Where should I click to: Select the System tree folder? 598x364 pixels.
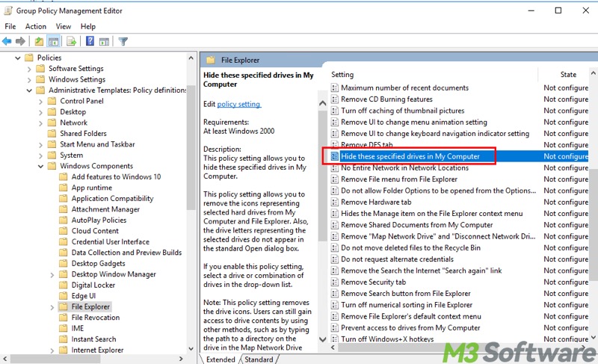click(x=71, y=155)
